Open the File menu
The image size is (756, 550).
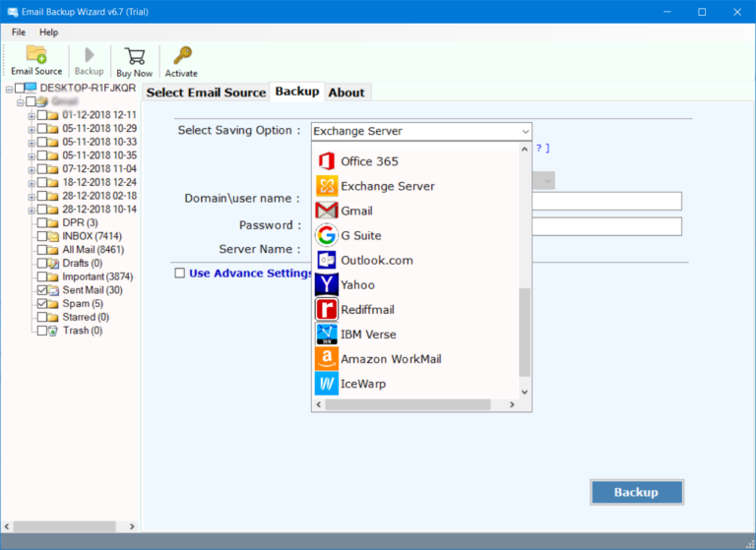tap(19, 32)
